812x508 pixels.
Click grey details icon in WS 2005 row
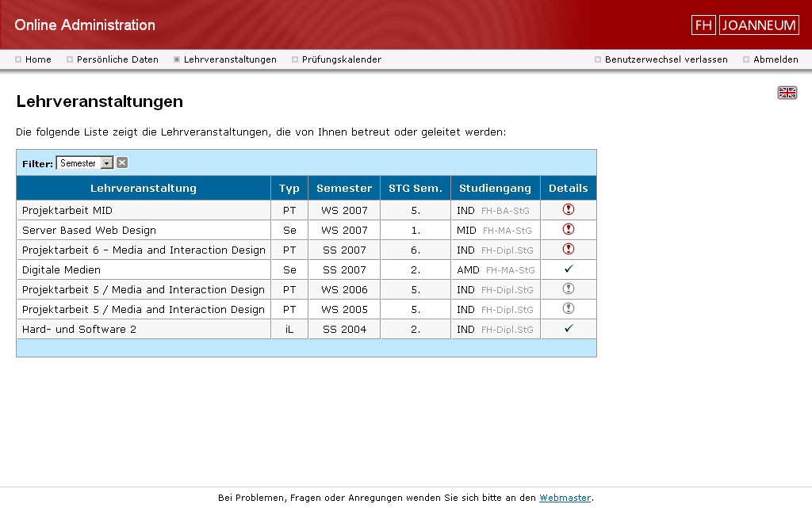(568, 308)
